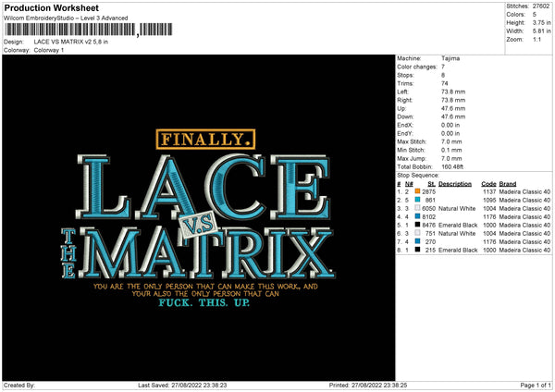Click the blue swatch in stop 7

(417, 241)
